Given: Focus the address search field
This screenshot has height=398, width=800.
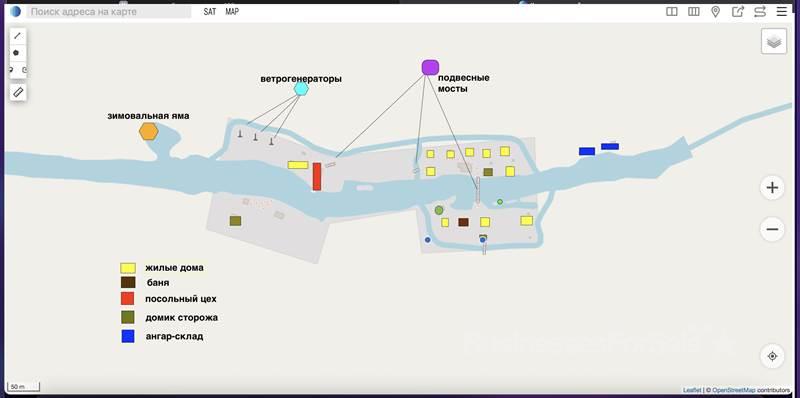Looking at the screenshot, I should 109,12.
